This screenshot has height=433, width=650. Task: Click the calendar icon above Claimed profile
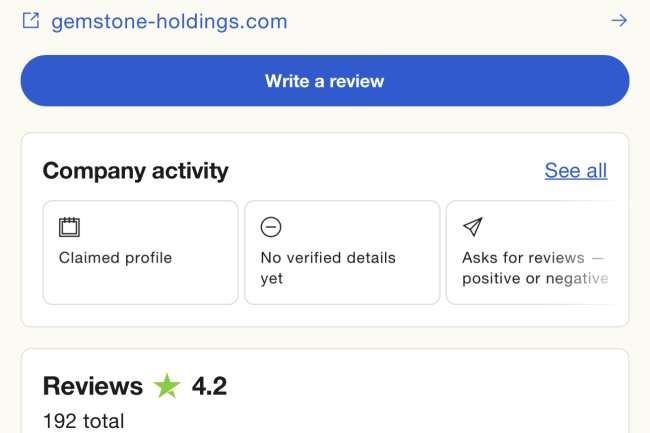pyautogui.click(x=69, y=227)
